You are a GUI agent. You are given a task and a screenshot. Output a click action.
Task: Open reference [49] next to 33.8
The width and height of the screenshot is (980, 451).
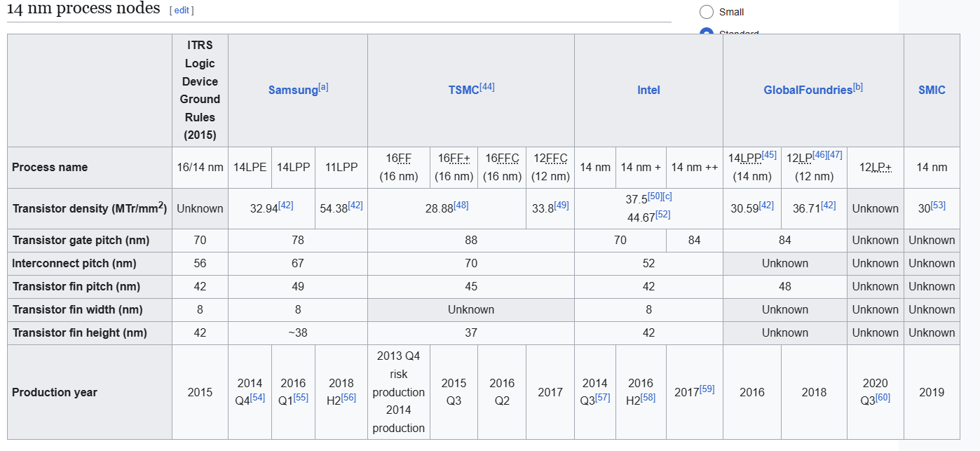coord(562,205)
